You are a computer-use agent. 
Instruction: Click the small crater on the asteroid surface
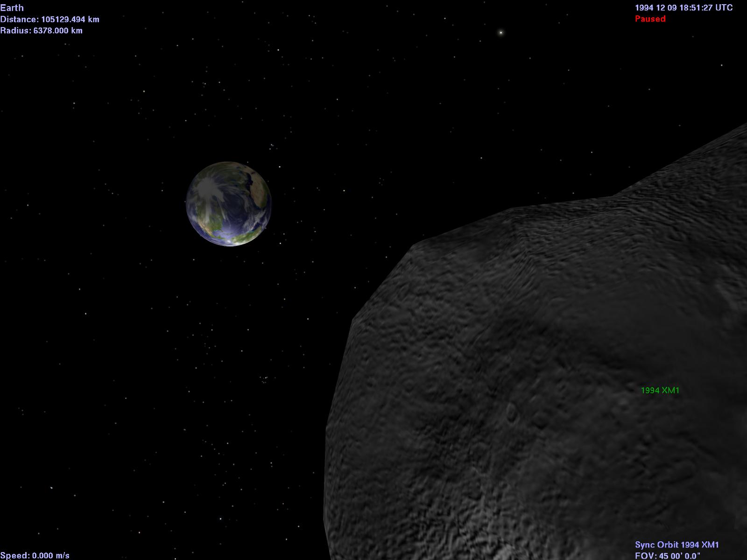tap(512, 411)
